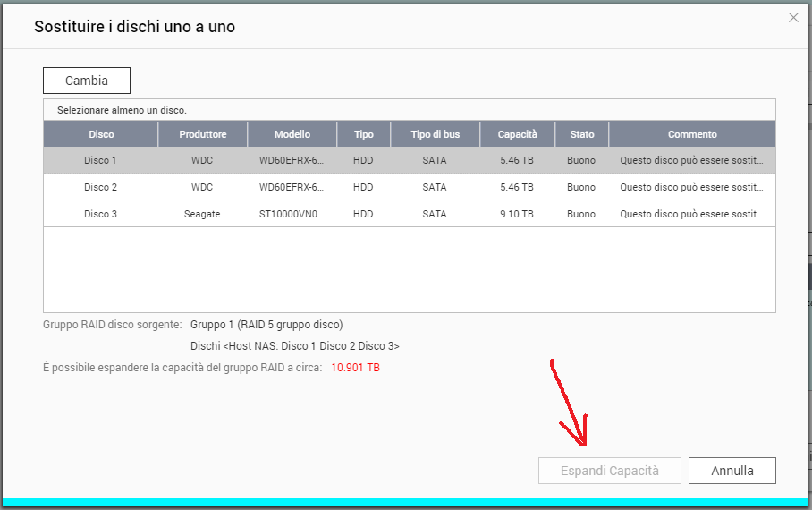Sort by the Capacità column header
Viewport: 812px width, 510px height.
pos(518,134)
